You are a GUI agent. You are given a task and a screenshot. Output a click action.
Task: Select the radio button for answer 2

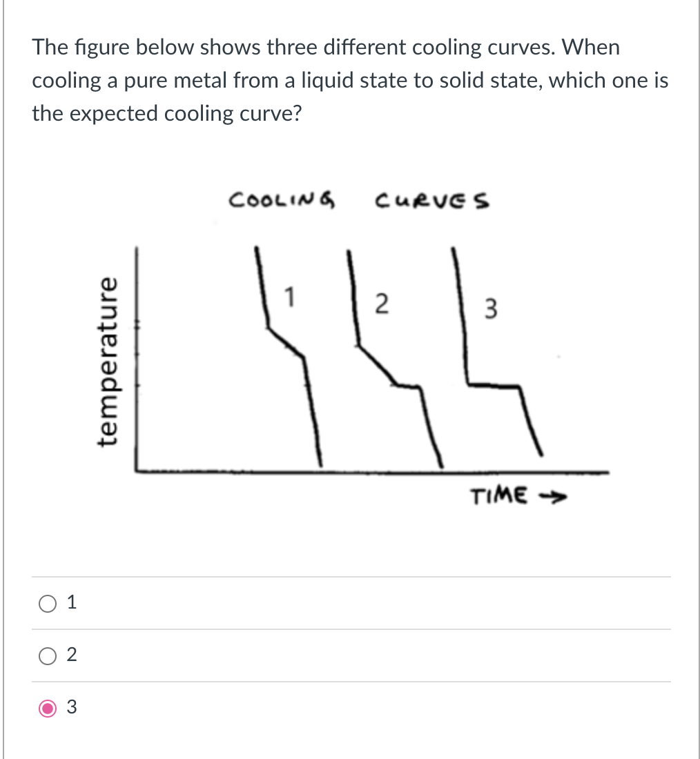pos(48,655)
